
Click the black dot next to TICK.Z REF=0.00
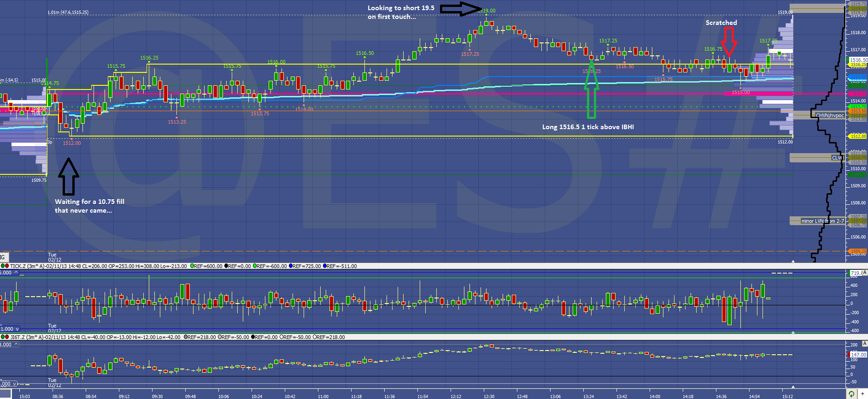point(226,266)
